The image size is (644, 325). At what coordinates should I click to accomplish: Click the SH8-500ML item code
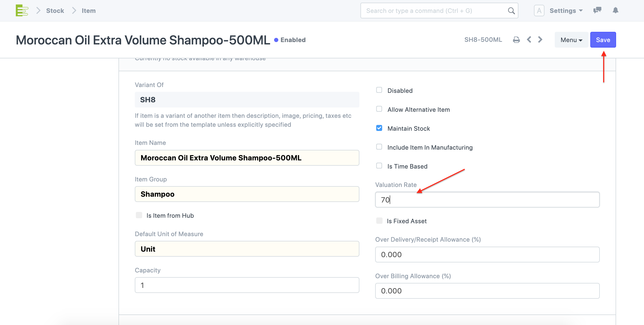(483, 40)
